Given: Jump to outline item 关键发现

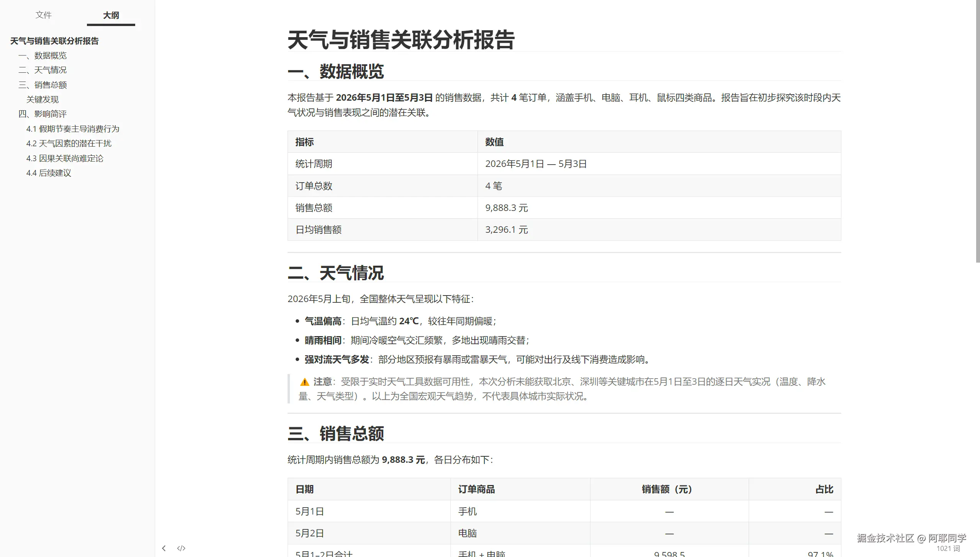Looking at the screenshot, I should pyautogui.click(x=43, y=100).
